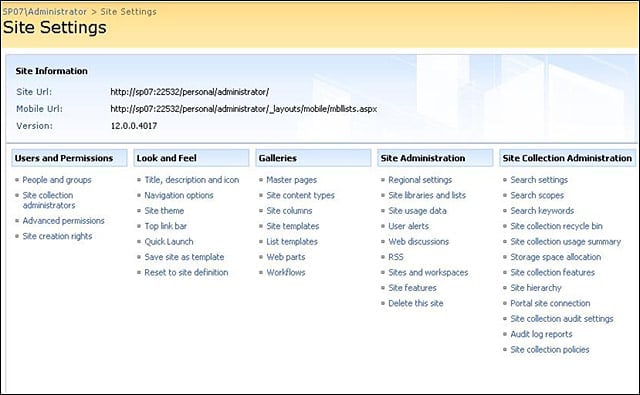Screen dimensions: 640x395
Task: Open Site collection audit settings
Action: [562, 319]
